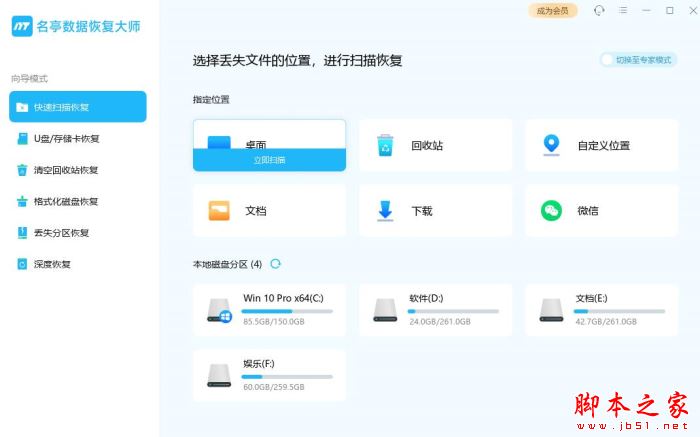
Task: Choose 微信 location card label
Action: (588, 211)
